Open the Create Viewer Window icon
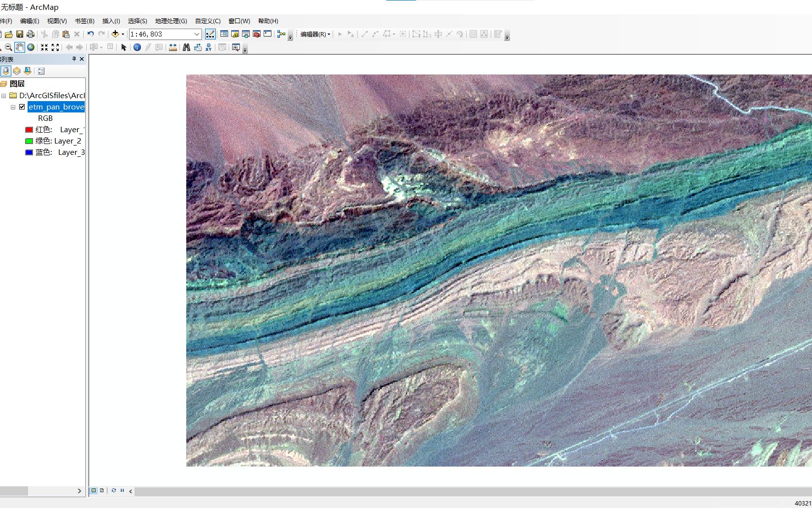 coord(236,47)
